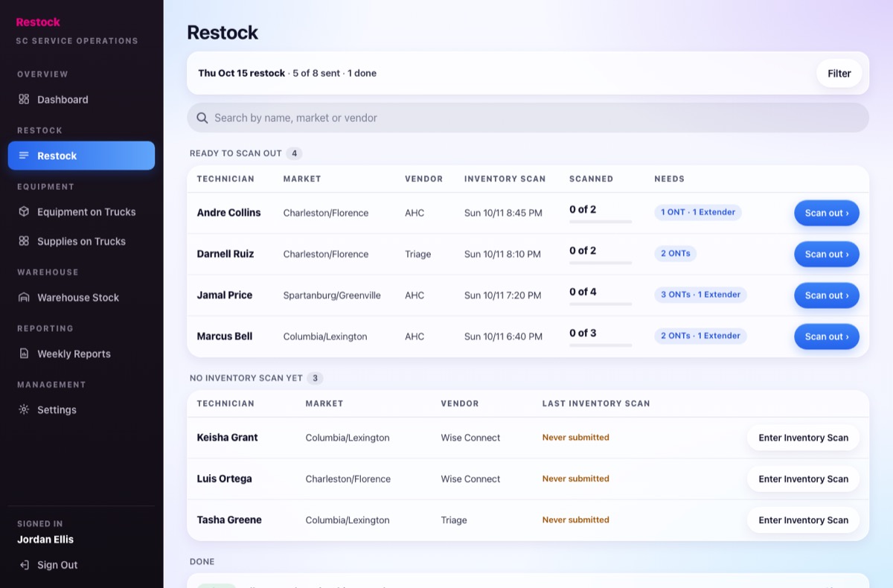The image size is (893, 588).
Task: Scan out for Jamal Price
Action: click(x=827, y=295)
